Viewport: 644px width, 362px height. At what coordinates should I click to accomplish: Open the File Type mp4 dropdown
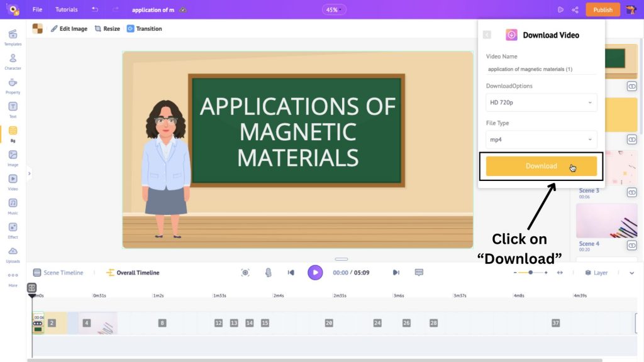point(541,140)
